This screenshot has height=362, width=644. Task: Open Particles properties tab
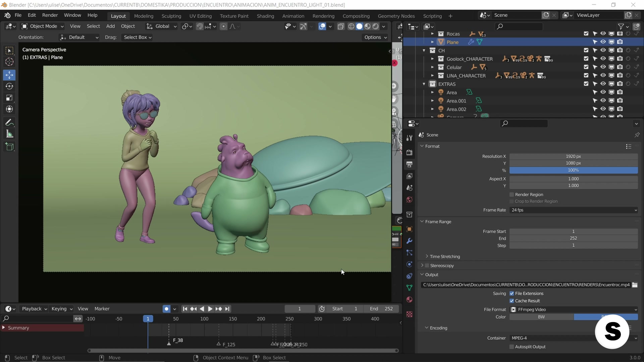coord(409,253)
